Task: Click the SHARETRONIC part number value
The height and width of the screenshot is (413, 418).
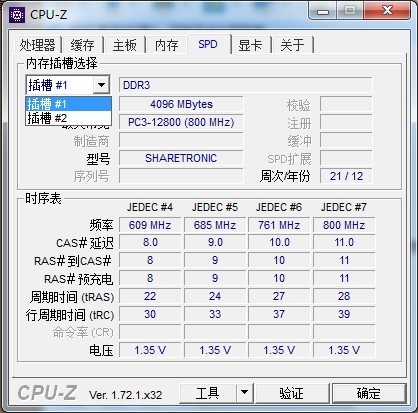Action: (x=181, y=158)
